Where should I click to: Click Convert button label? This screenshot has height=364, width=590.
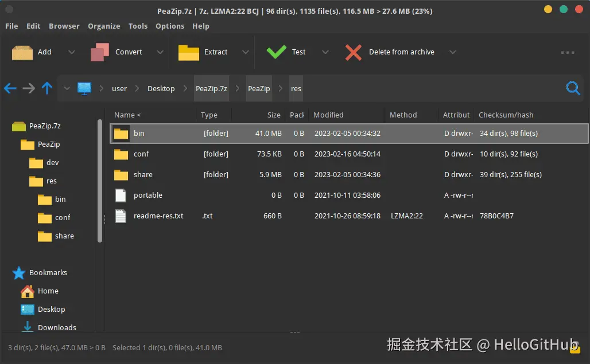(x=129, y=52)
